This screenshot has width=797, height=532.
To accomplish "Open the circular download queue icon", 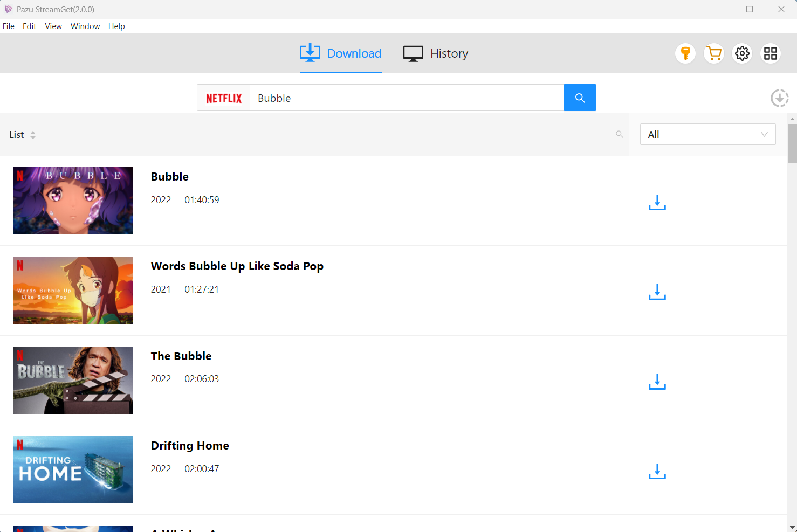I will 779,98.
